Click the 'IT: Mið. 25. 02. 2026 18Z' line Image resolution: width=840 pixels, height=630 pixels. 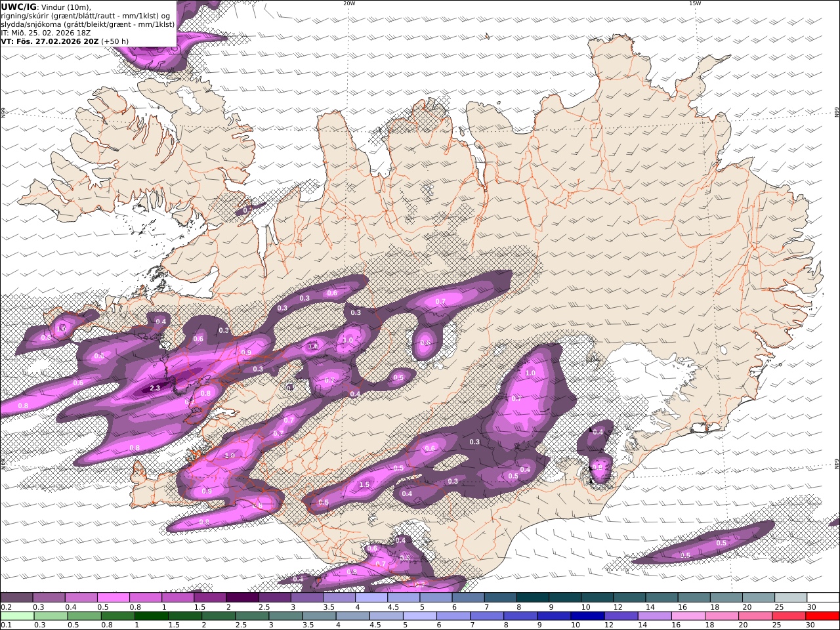[46, 33]
